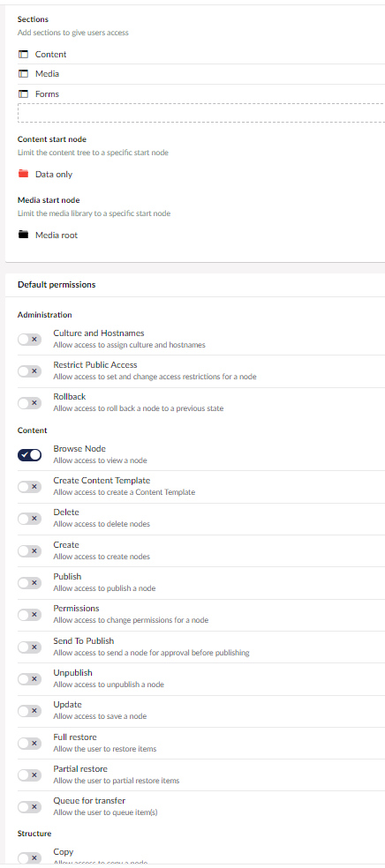Toggle the Delete permission on
The width and height of the screenshot is (385, 868).
[29, 519]
